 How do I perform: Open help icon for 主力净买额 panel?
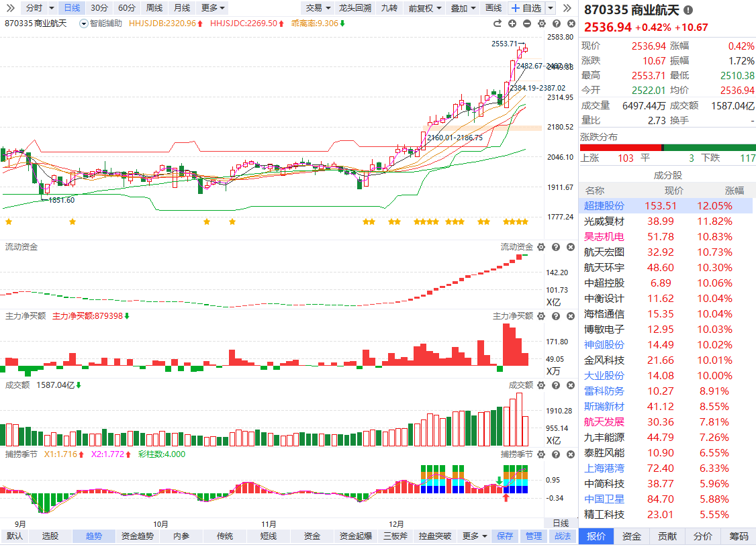tap(556, 316)
